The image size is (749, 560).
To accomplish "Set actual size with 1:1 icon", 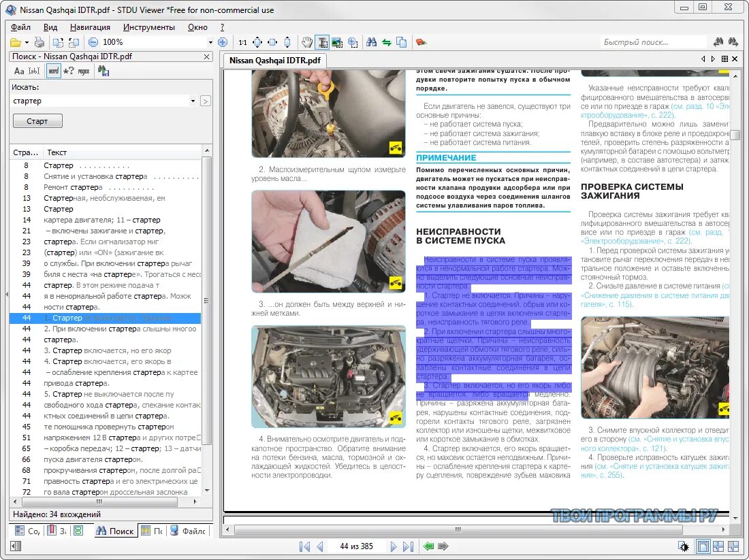I will (242, 42).
